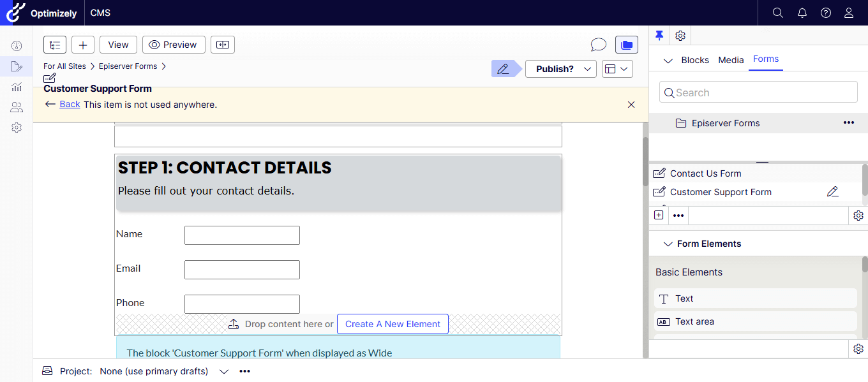The width and height of the screenshot is (868, 382).
Task: Collapse the Form Elements section
Action: [x=668, y=244]
